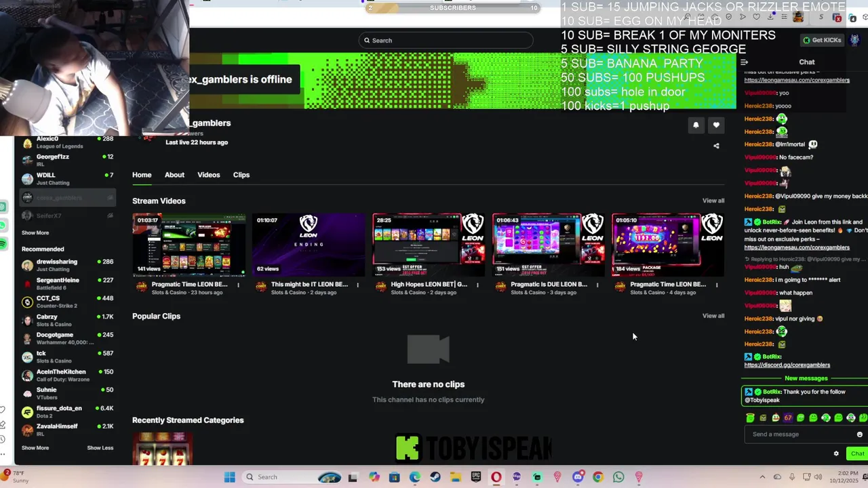Screen dimensions: 868x488
Task: Click Get KICKs button
Action: click(822, 40)
